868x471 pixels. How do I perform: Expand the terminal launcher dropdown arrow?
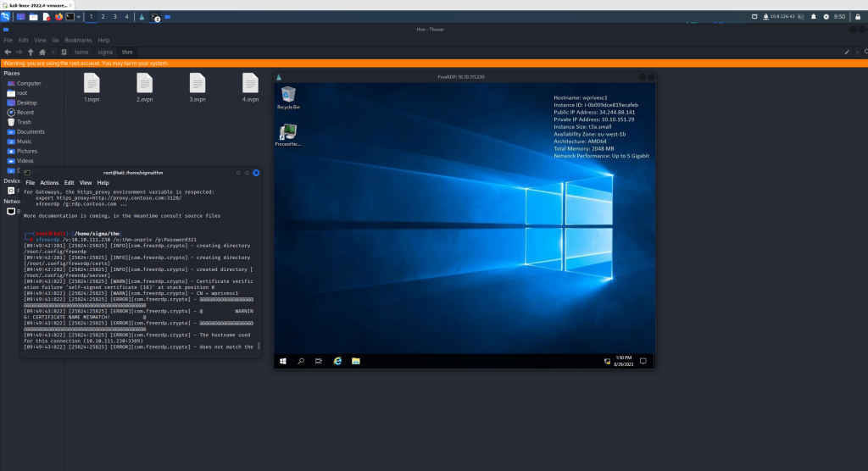point(79,17)
